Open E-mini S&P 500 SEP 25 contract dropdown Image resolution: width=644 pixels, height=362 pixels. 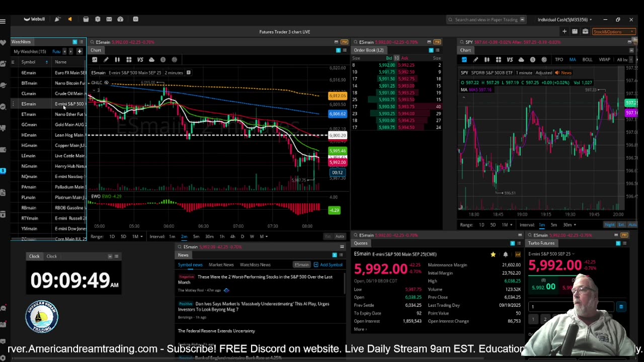click(x=551, y=254)
